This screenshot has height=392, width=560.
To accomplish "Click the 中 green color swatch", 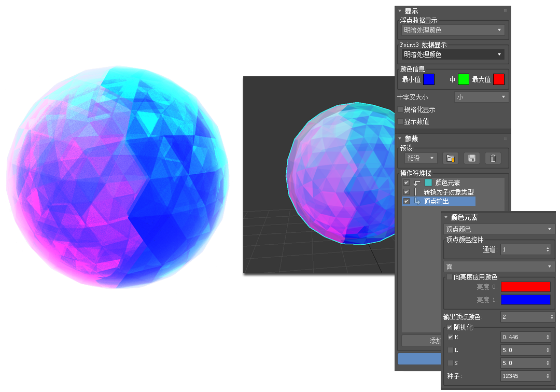I will (x=463, y=79).
